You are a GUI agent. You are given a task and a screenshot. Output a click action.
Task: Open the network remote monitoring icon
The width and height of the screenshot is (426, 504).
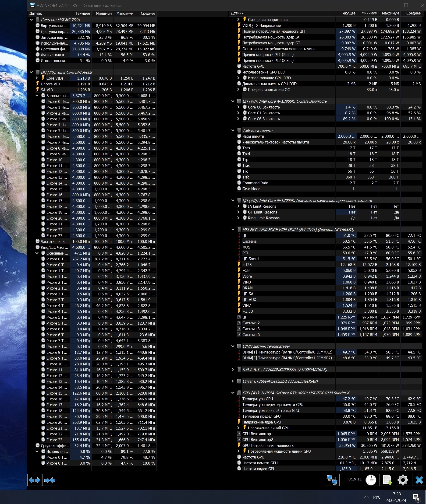pos(332,480)
